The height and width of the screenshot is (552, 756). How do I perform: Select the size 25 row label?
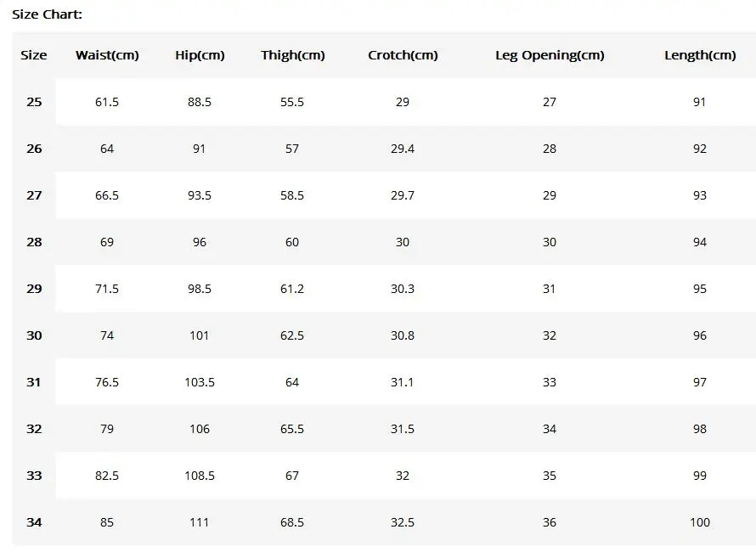click(34, 102)
